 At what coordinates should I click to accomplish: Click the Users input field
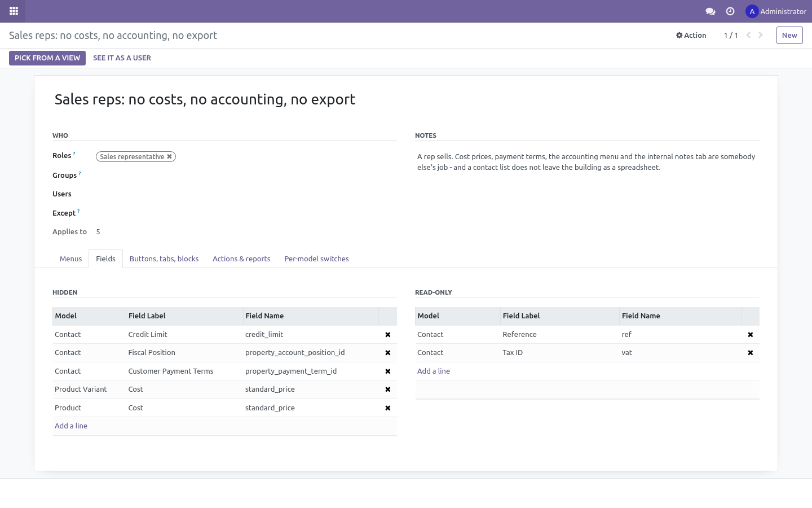coord(246,194)
